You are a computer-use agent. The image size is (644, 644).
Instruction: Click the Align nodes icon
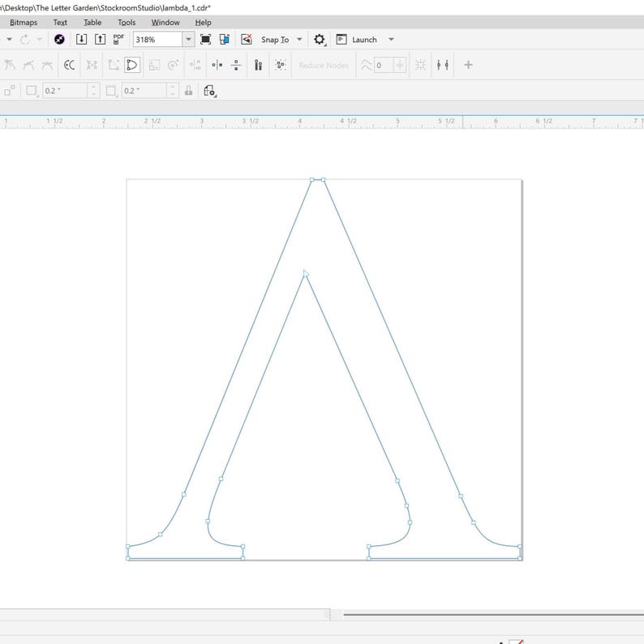(x=195, y=65)
